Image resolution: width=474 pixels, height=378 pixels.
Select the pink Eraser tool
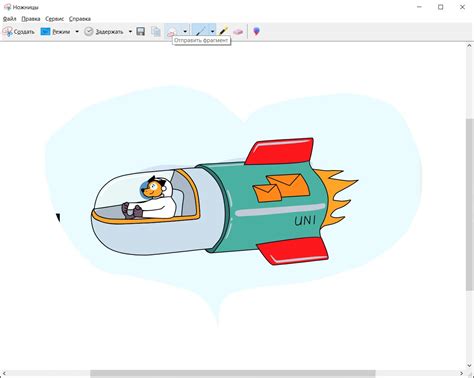point(238,32)
